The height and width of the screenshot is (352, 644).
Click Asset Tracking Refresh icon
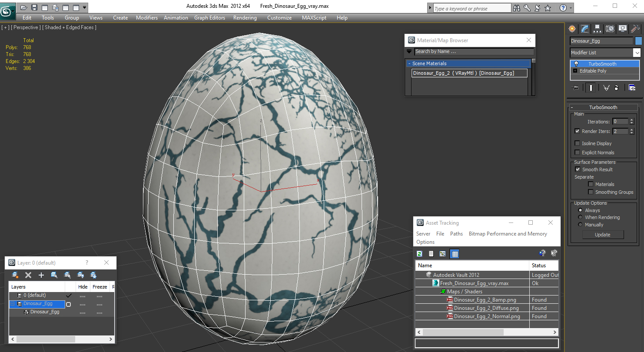point(420,254)
